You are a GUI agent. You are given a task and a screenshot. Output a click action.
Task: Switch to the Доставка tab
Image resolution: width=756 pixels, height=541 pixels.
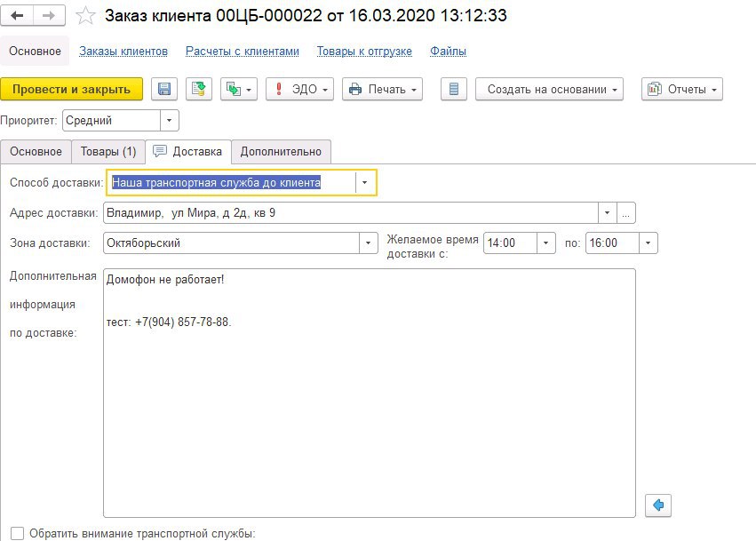tap(188, 151)
